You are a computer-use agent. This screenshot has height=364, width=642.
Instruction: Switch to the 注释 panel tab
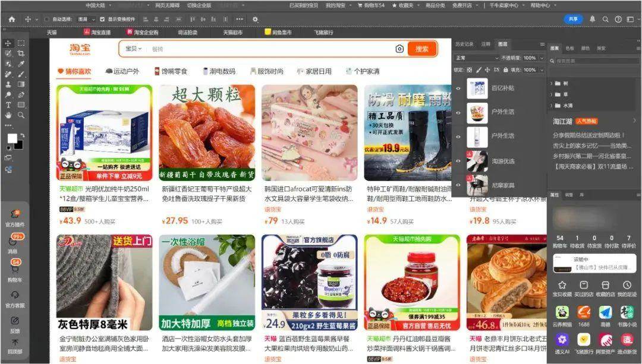(x=486, y=44)
